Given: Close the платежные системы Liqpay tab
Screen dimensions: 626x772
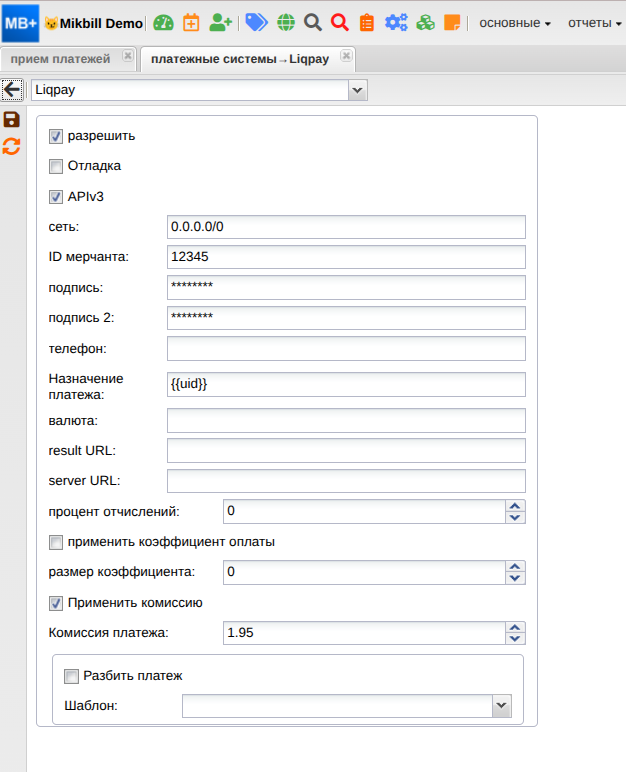Looking at the screenshot, I should tap(346, 56).
